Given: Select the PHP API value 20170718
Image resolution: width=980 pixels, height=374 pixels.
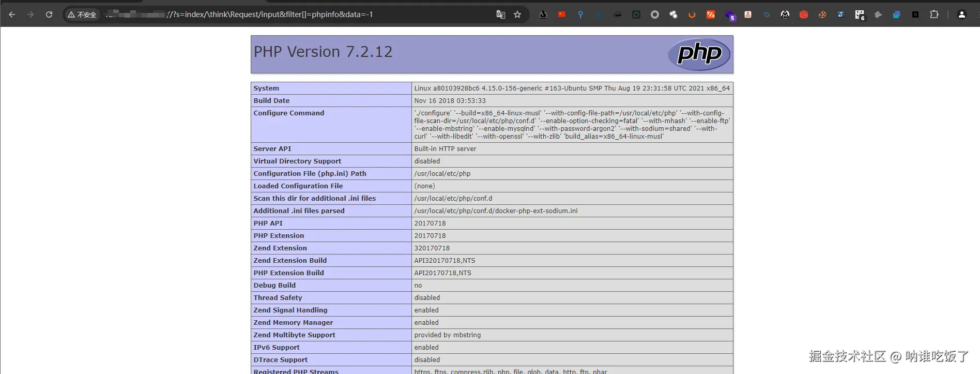Looking at the screenshot, I should [430, 223].
